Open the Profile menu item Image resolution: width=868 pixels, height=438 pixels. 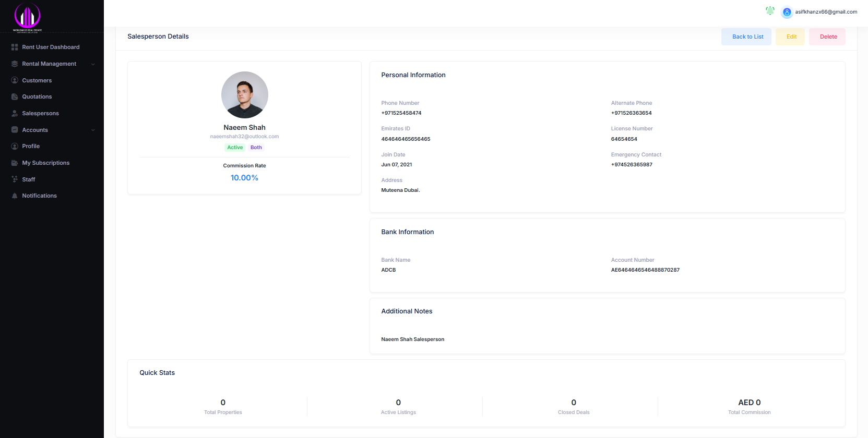coord(31,147)
